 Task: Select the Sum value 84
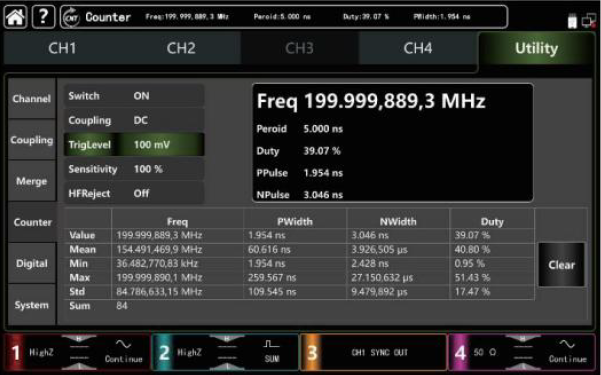click(x=122, y=306)
